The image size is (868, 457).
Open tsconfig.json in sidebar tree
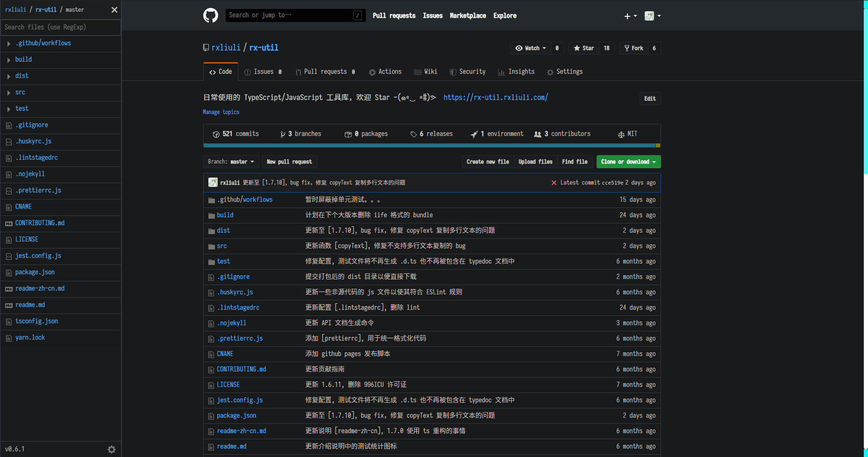36,321
